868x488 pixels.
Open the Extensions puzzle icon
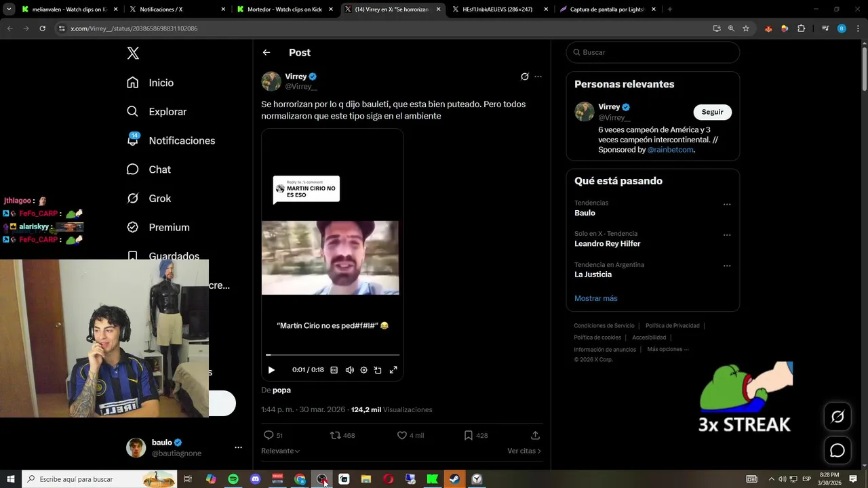(x=802, y=28)
